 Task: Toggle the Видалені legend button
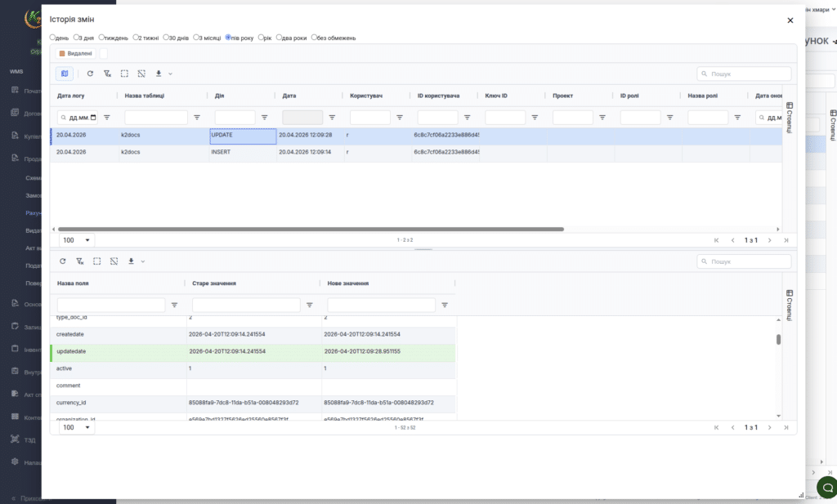(x=76, y=53)
